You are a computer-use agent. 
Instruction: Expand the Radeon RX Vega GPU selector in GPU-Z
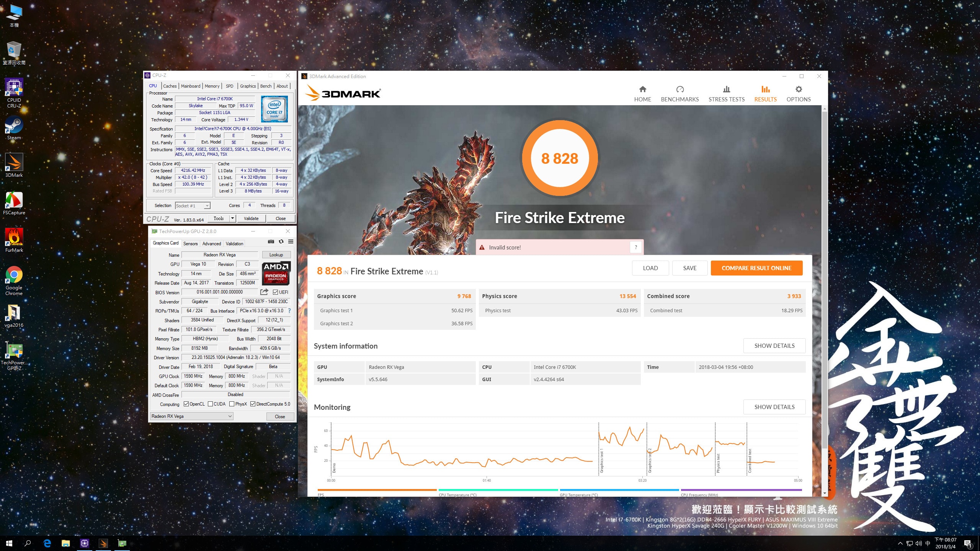(191, 416)
